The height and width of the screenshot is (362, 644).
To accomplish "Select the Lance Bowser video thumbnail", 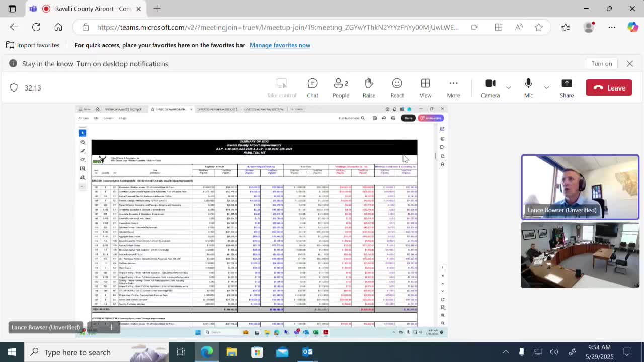I will tap(580, 187).
